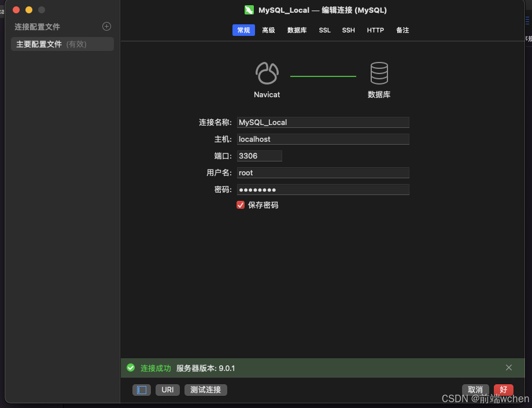Focus the 主机 field containing localhost

click(x=323, y=139)
